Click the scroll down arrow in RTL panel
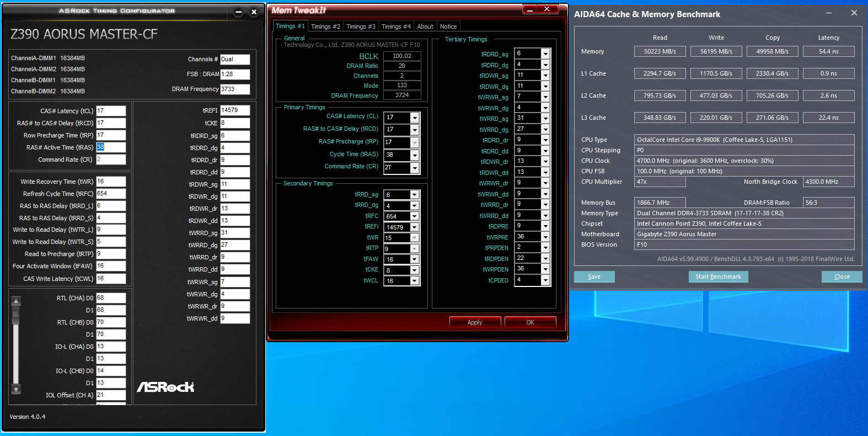 tap(16, 389)
